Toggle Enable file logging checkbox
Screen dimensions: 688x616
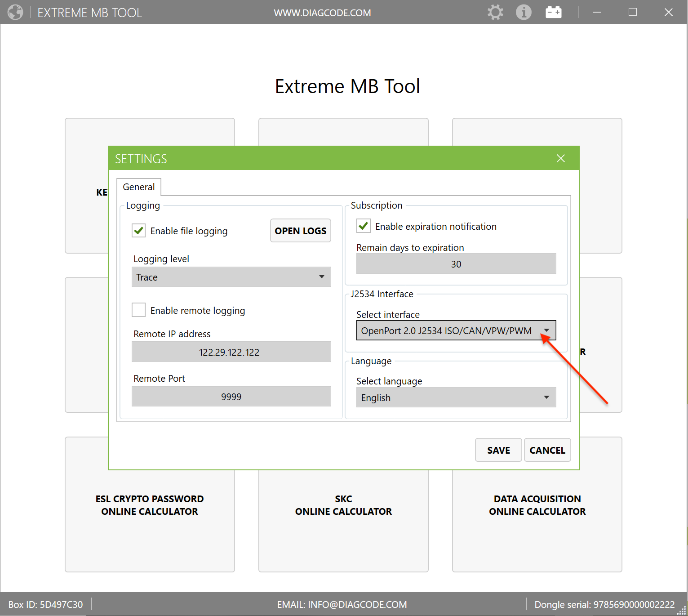[x=138, y=231]
